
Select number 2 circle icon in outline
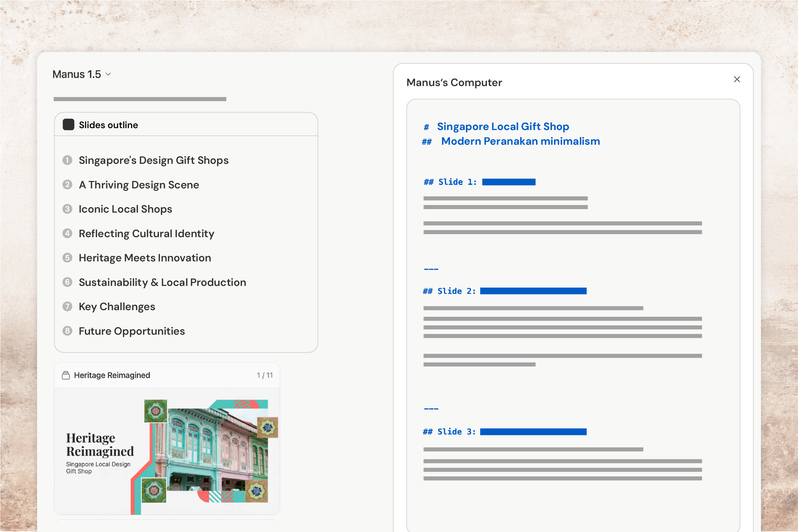[x=67, y=185]
